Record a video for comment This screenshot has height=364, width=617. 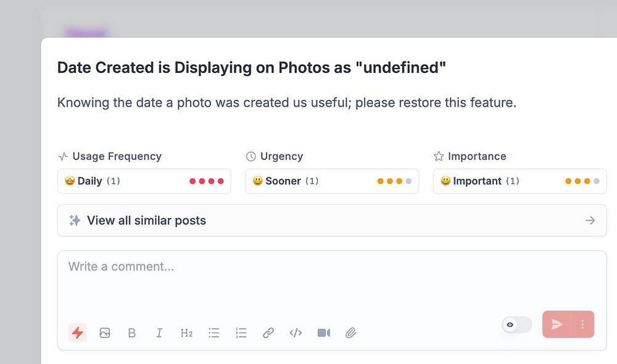(x=323, y=333)
